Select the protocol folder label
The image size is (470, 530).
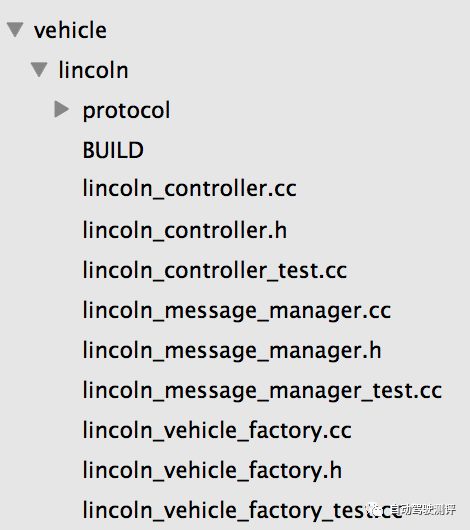[x=126, y=111]
